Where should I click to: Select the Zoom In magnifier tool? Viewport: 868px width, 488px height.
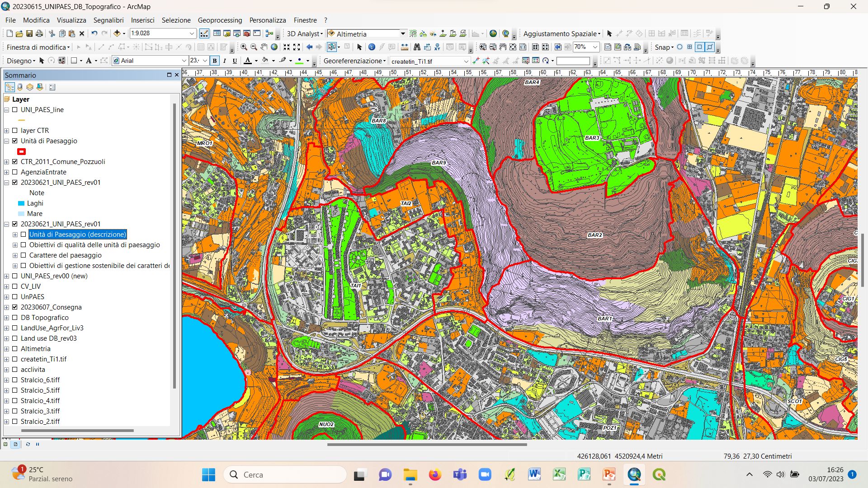click(244, 47)
